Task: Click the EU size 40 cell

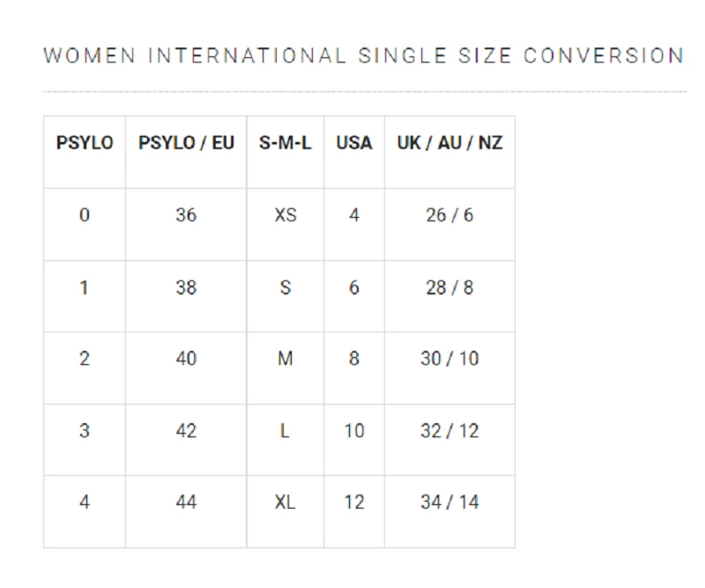Action: (x=186, y=359)
